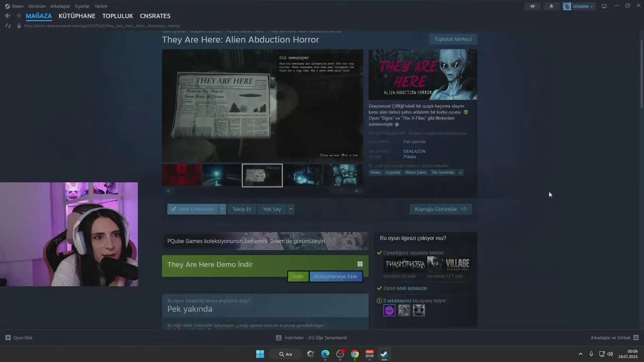Screen dimensions: 644x362
Task: Add a tag with plus button
Action: pyautogui.click(x=460, y=172)
